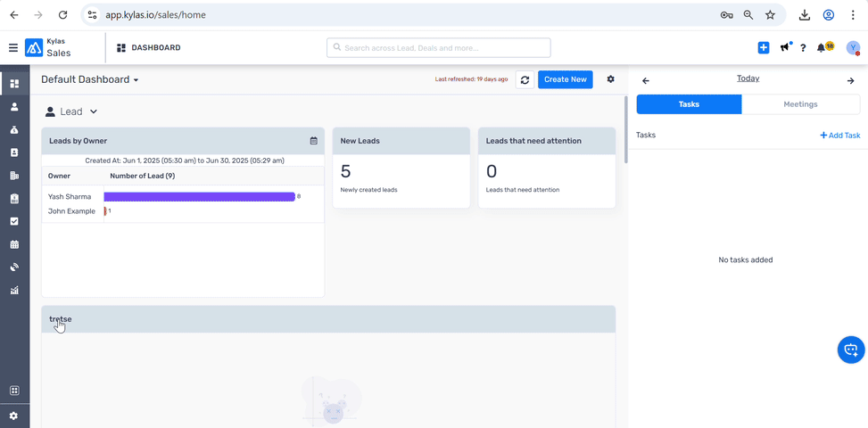868x428 pixels.
Task: Expand the Lead entity dropdown
Action: 71,111
